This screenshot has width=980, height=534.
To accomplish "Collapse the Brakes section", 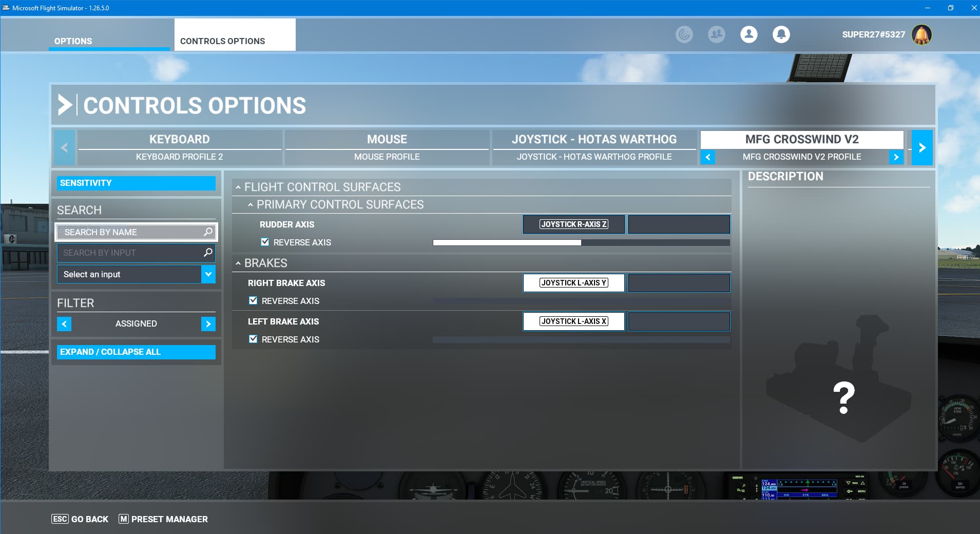I will [x=238, y=263].
